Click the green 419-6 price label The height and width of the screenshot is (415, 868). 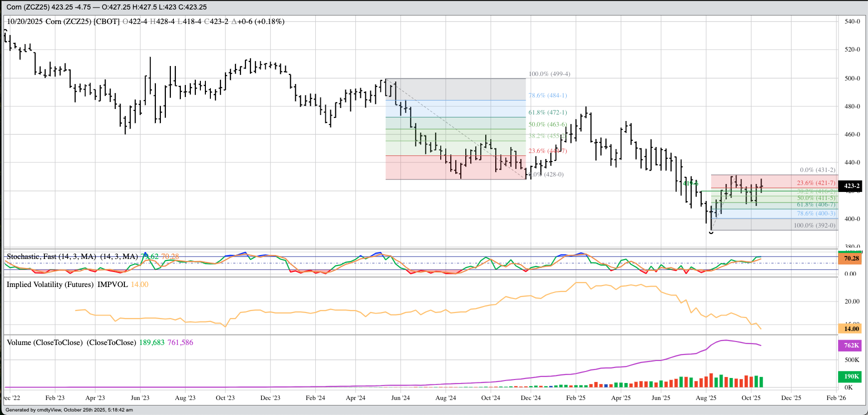click(690, 183)
